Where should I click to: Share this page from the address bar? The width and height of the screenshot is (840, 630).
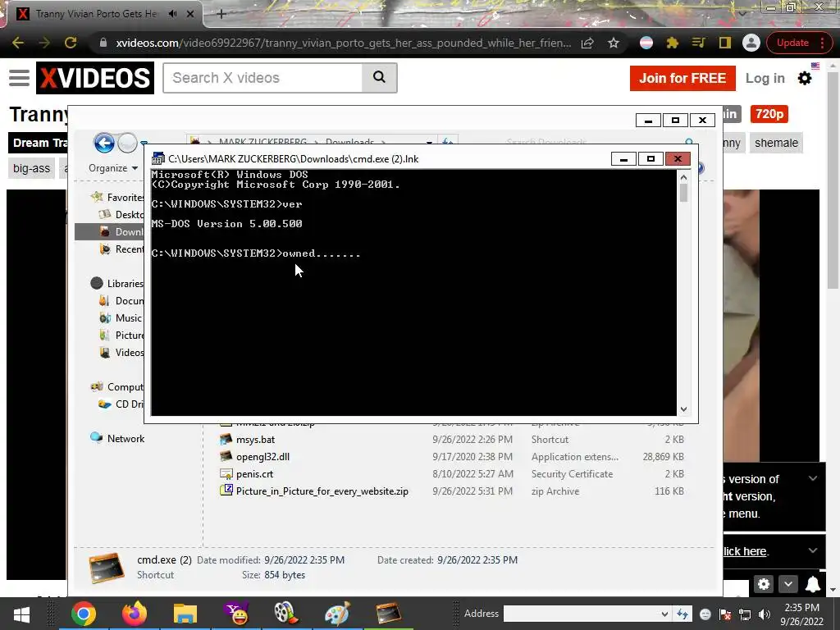click(587, 43)
